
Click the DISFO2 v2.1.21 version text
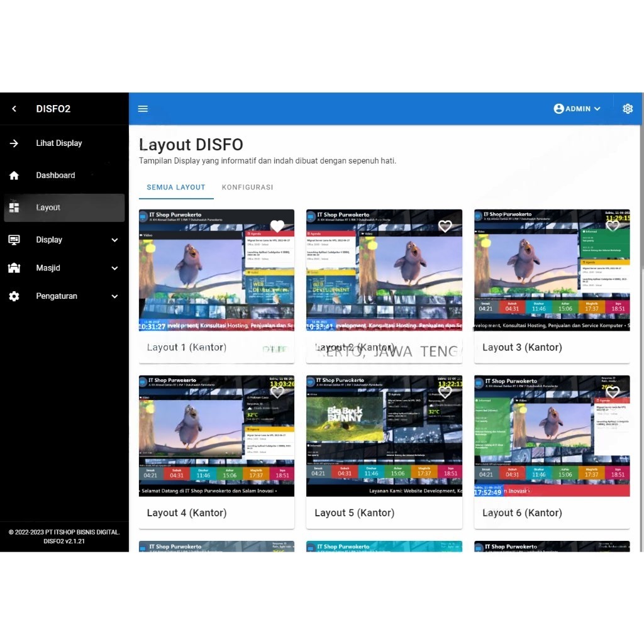pos(64,541)
